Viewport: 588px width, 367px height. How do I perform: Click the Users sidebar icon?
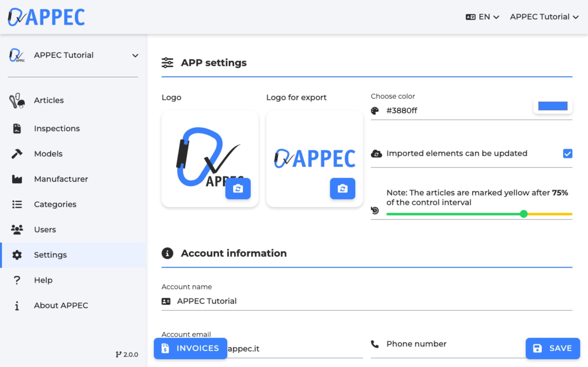pos(17,230)
